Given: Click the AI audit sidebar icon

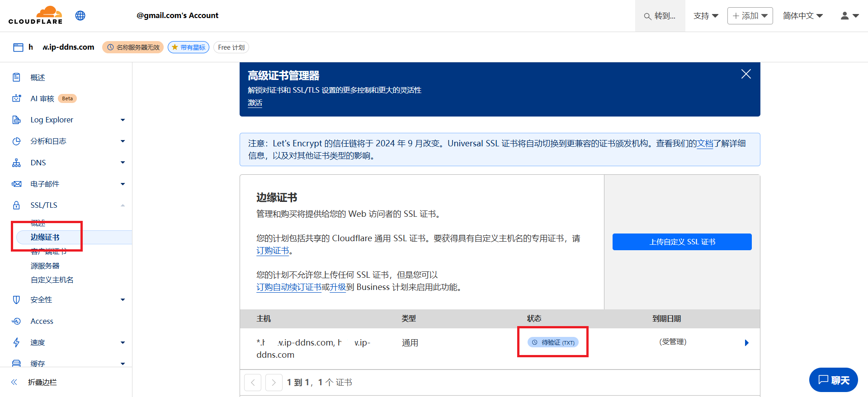Looking at the screenshot, I should pyautogui.click(x=17, y=98).
